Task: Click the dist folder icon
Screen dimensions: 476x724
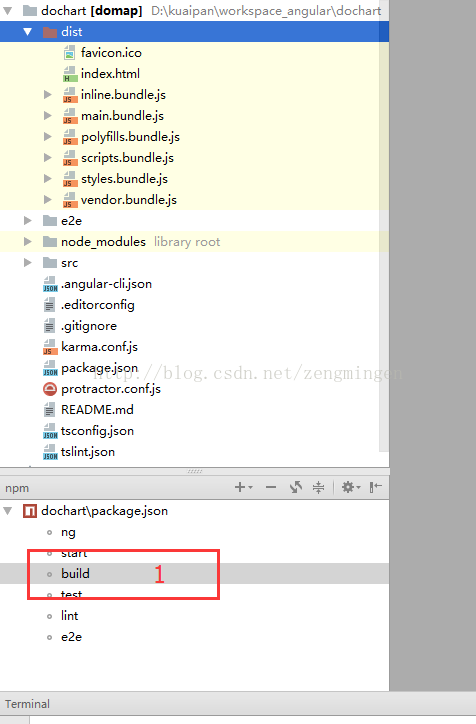Action: (49, 32)
